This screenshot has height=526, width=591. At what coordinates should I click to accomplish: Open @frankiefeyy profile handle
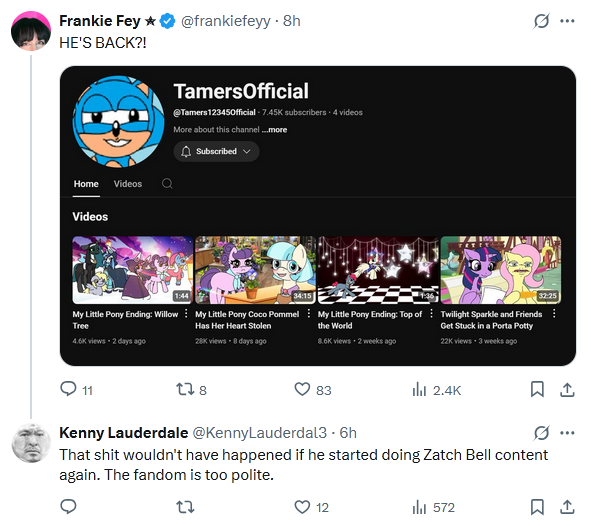[x=225, y=21]
